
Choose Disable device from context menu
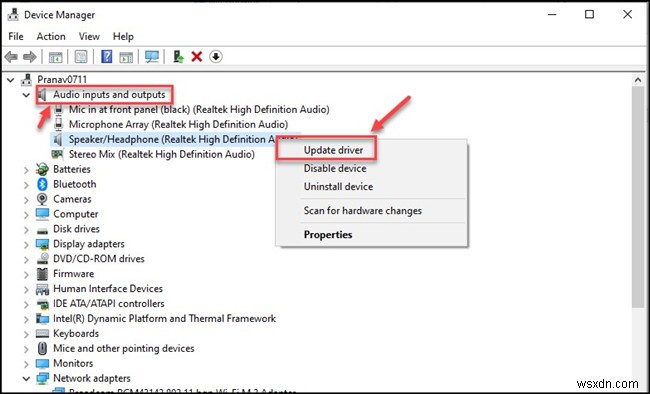pos(335,168)
